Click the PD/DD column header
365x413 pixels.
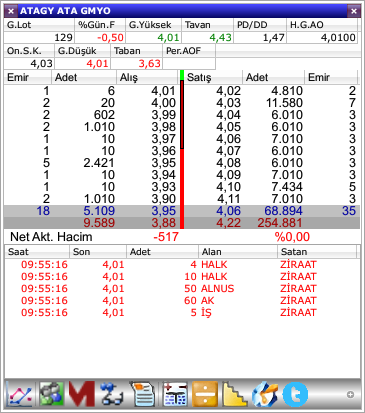click(x=260, y=25)
